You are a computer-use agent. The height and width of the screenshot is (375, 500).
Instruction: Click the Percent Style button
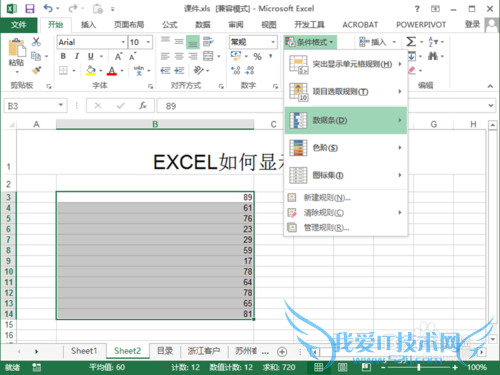tap(257, 56)
